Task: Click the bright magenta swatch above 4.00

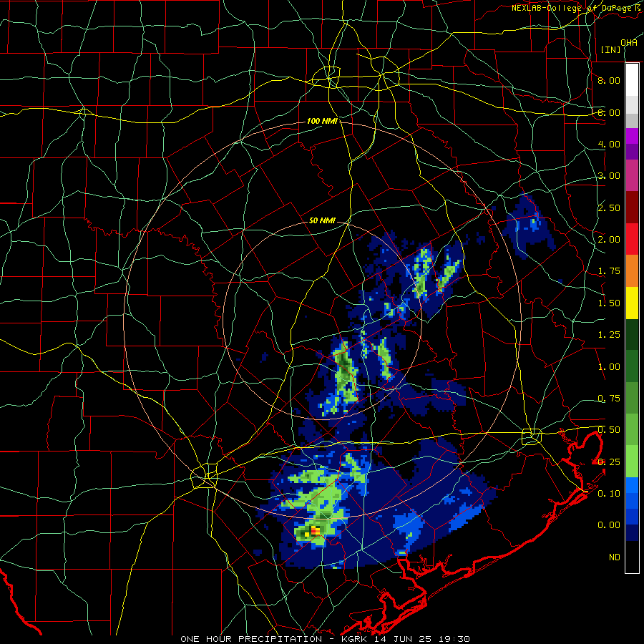Action: click(632, 135)
